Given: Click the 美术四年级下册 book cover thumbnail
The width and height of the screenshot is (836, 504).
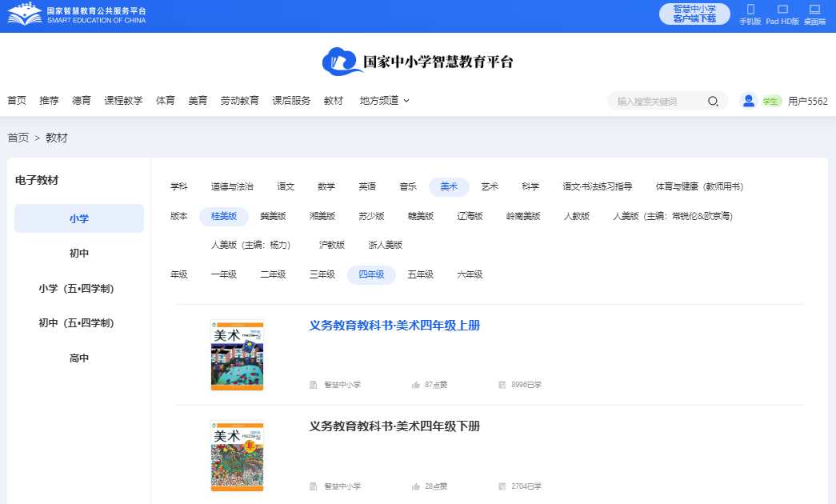Looking at the screenshot, I should pos(237,456).
